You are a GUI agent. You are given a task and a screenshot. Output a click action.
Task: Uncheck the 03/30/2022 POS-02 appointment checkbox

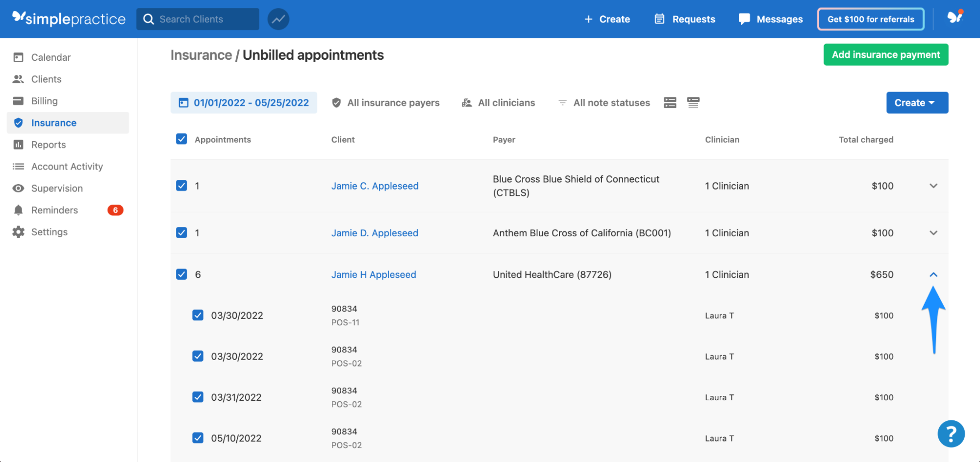point(198,356)
